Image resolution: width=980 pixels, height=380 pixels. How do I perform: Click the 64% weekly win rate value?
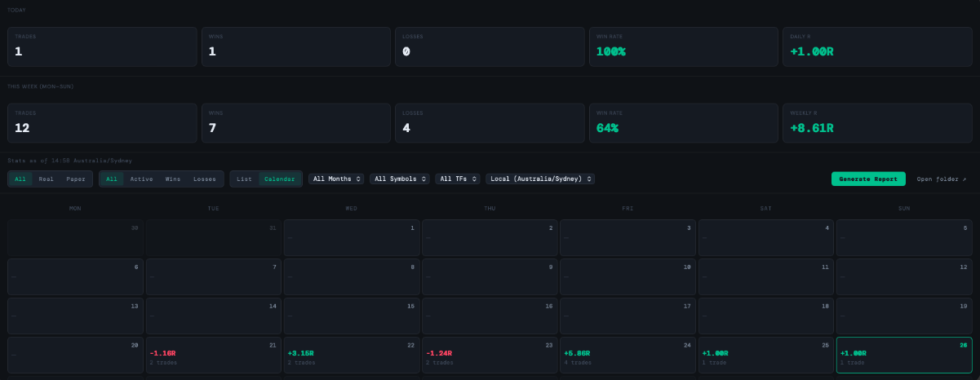(x=607, y=128)
